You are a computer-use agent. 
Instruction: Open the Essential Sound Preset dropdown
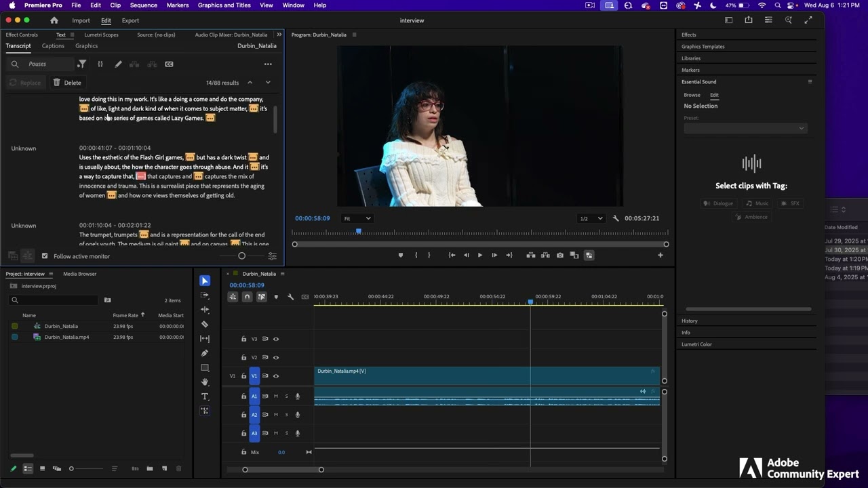[745, 128]
